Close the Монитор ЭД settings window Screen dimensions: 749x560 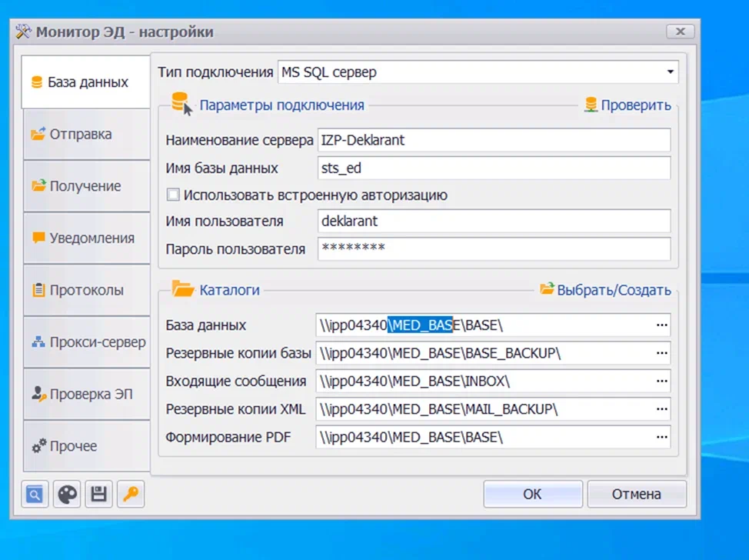(681, 32)
